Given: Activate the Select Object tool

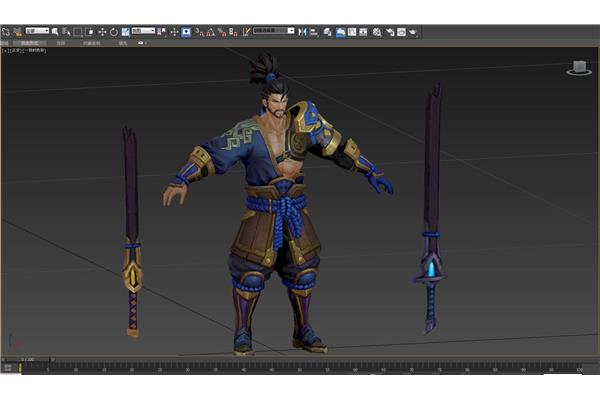Looking at the screenshot, I should tap(55, 31).
